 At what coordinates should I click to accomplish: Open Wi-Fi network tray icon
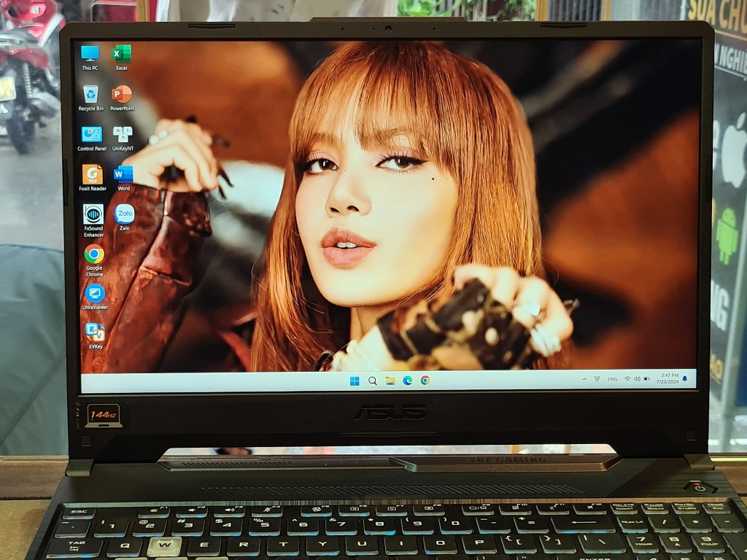click(627, 379)
